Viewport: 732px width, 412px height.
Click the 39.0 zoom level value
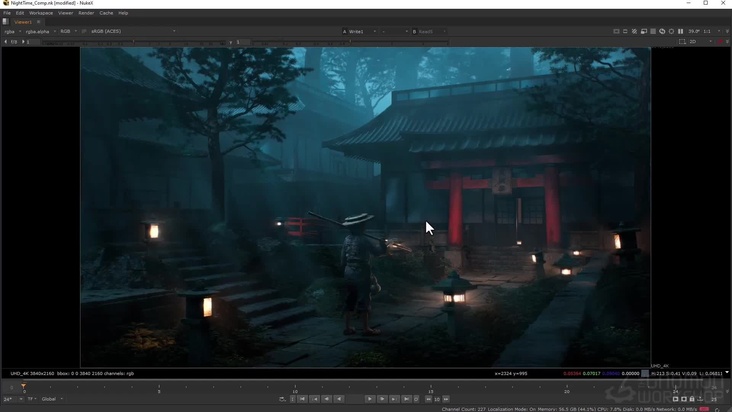coord(694,31)
